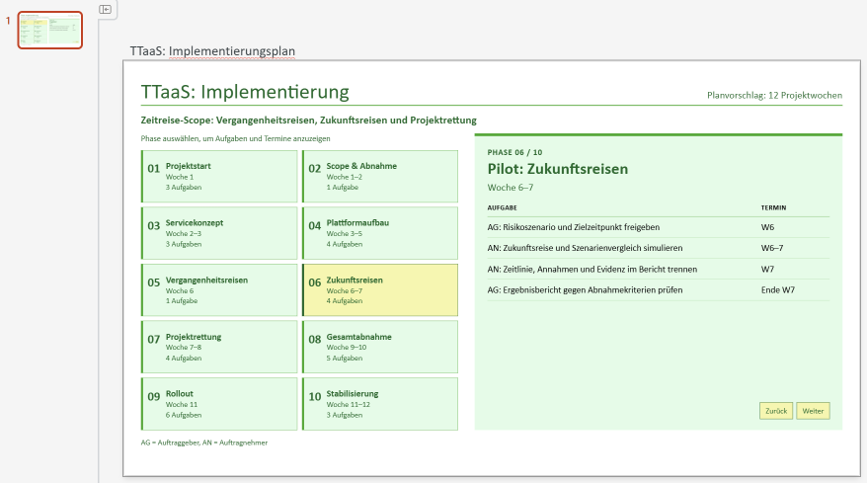Click 'Planvorschlag: 12 Projektwochen' text
Screen dimensions: 867x483
pos(774,95)
